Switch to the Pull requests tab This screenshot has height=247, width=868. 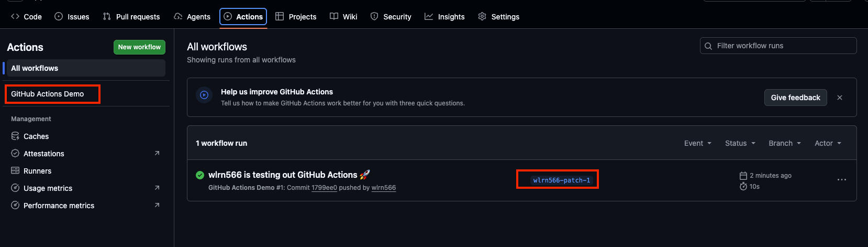pos(131,17)
